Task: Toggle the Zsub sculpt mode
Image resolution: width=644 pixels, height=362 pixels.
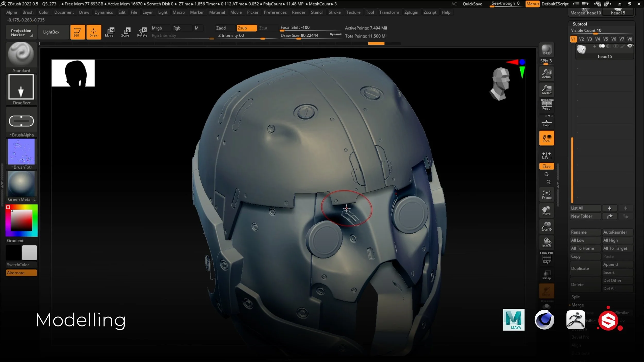Action: coord(247,28)
